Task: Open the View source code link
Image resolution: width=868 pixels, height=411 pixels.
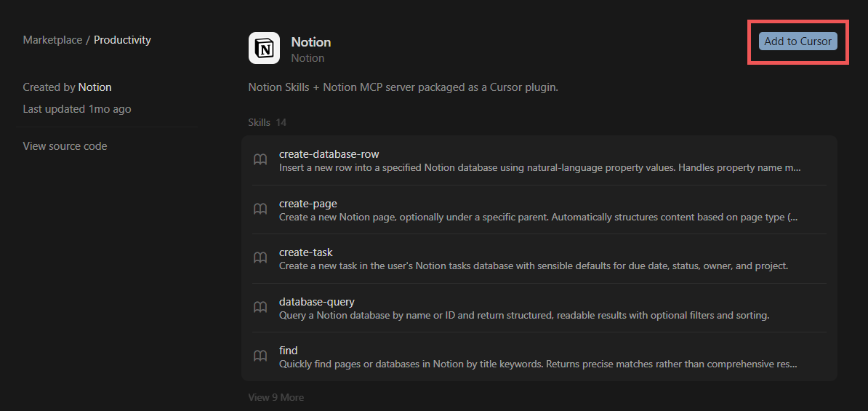Action: point(65,146)
